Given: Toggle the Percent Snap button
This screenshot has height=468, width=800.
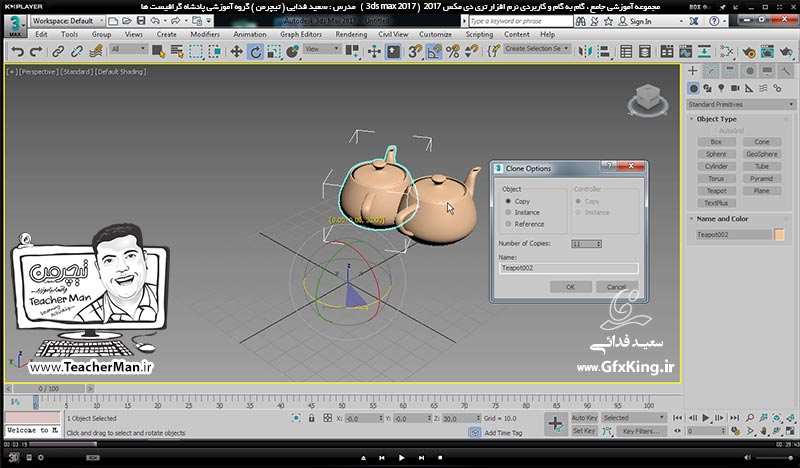Looking at the screenshot, I should tap(453, 52).
